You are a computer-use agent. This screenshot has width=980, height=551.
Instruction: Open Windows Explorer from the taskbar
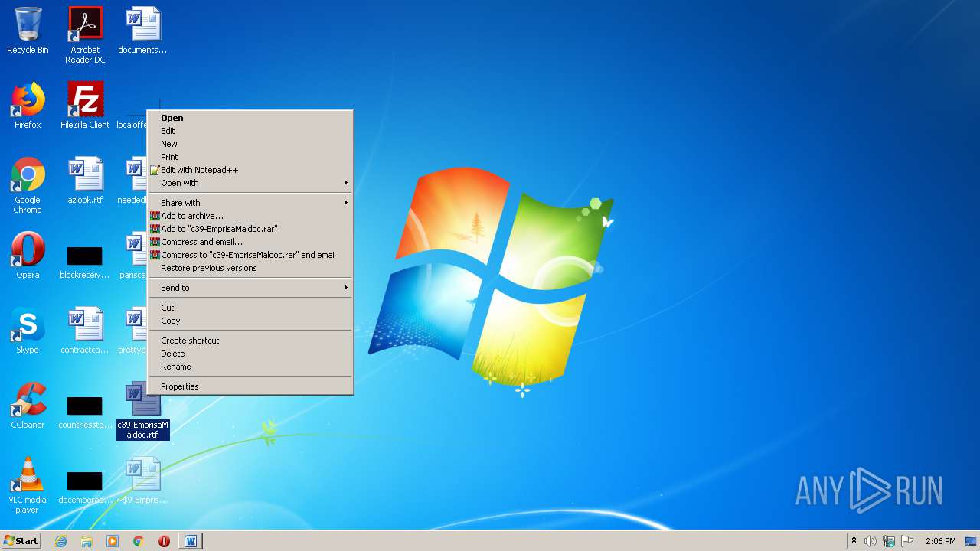point(87,541)
